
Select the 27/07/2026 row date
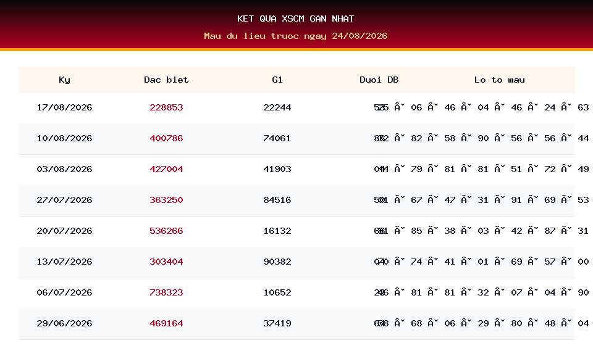click(64, 200)
